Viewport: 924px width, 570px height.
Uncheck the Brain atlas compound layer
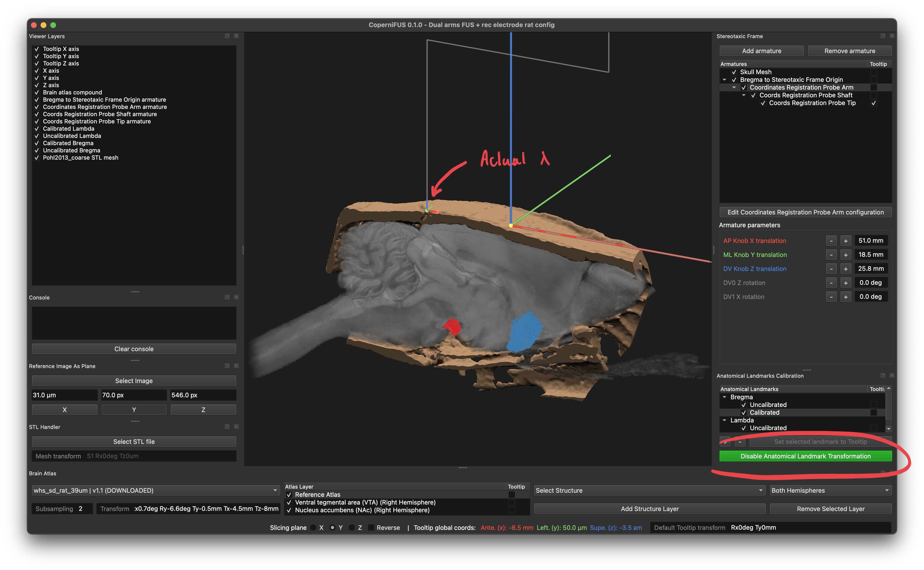coord(36,92)
